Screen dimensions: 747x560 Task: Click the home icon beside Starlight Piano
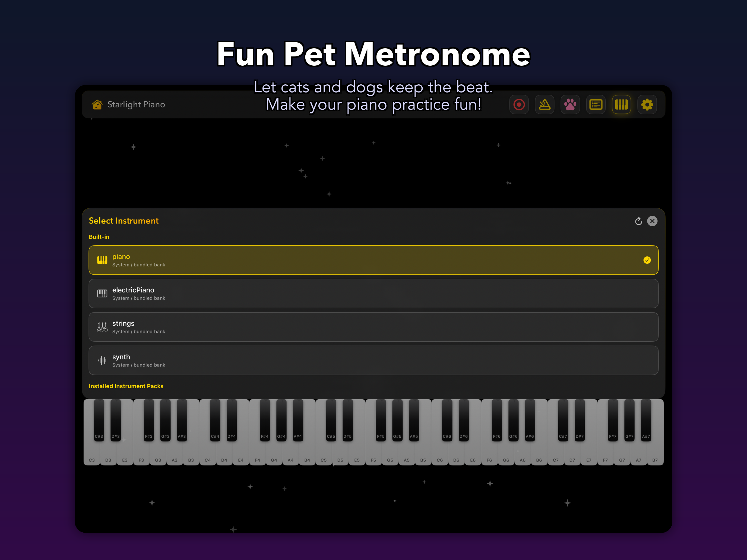coord(97,105)
